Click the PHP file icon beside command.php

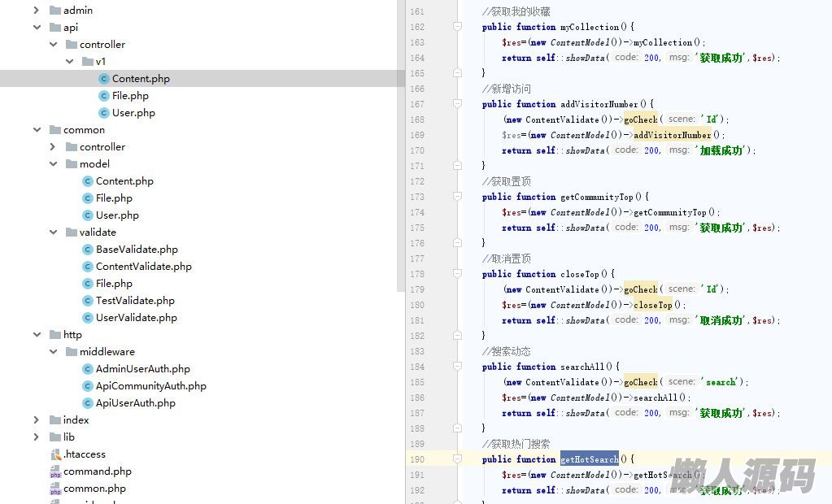(55, 471)
